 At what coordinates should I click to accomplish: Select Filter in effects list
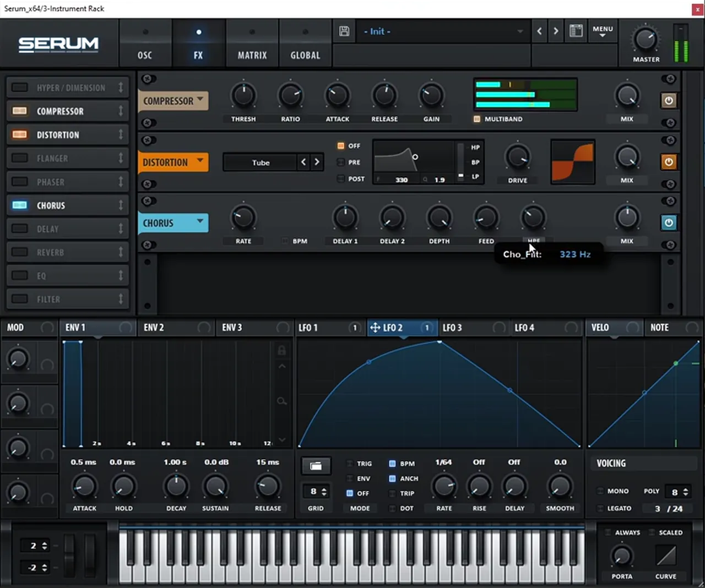pyautogui.click(x=48, y=299)
